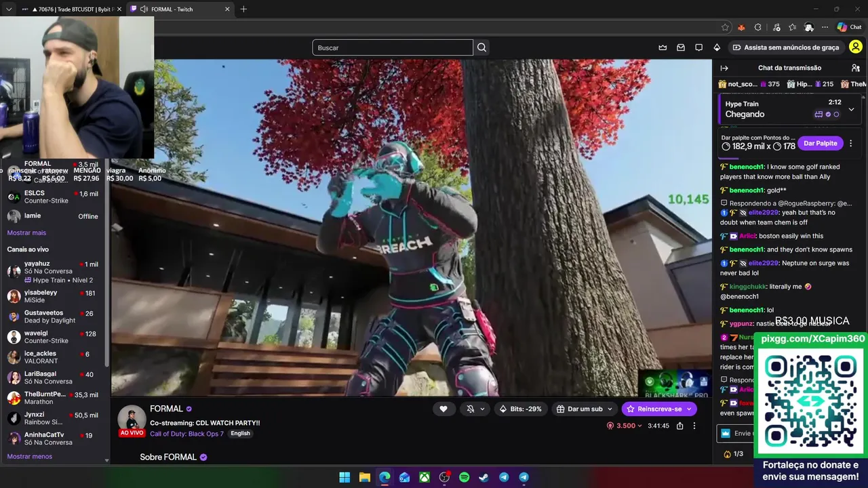Expand the notification options chevron

[x=482, y=409]
